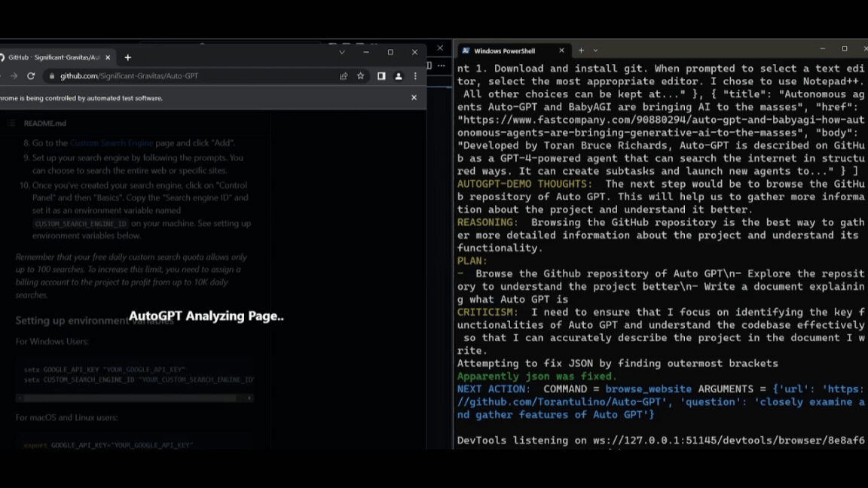Open Chrome profile avatar icon
868x488 pixels.
click(x=398, y=76)
